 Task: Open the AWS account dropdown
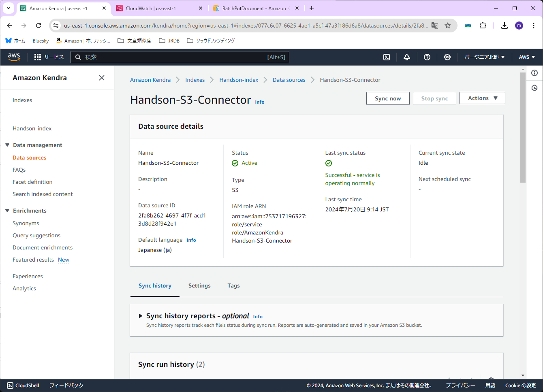click(x=527, y=57)
